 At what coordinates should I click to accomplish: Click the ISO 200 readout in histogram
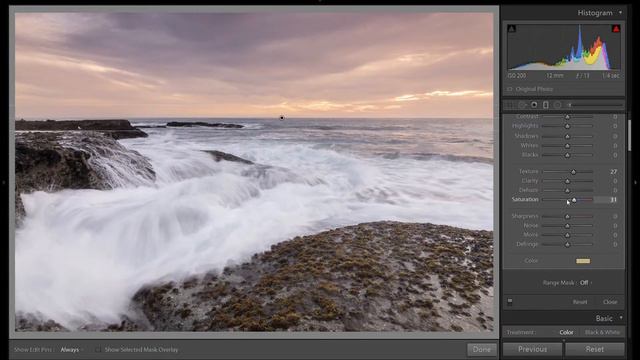[517, 76]
